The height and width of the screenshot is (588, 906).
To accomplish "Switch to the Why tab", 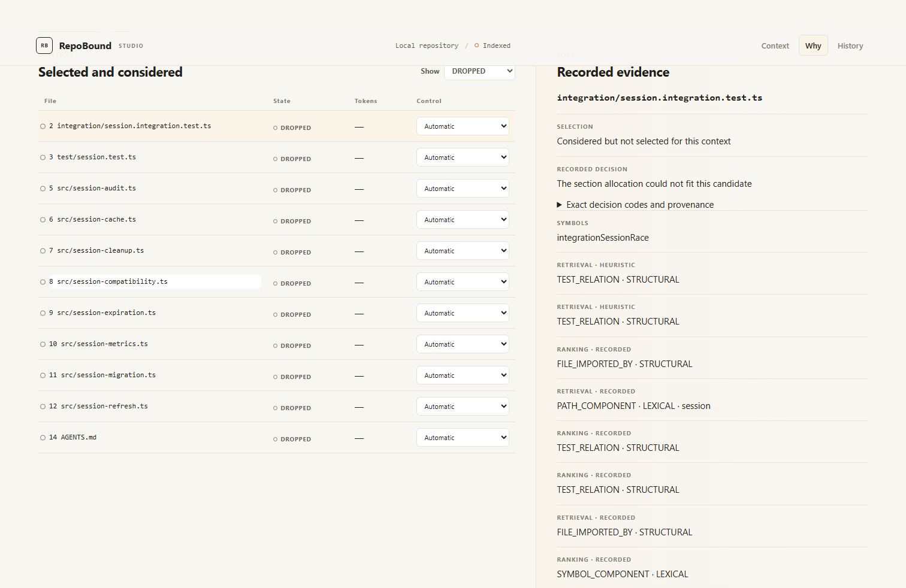I will [x=813, y=46].
